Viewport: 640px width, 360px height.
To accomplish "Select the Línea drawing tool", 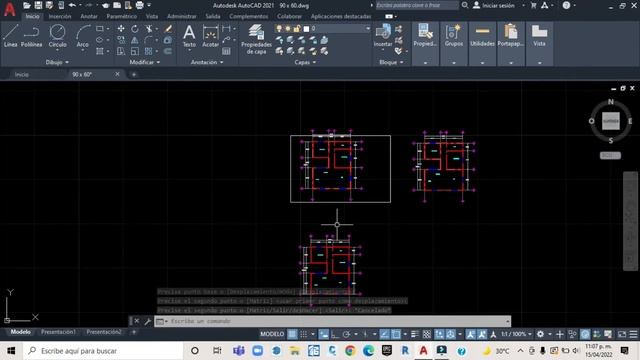I will tap(11, 36).
